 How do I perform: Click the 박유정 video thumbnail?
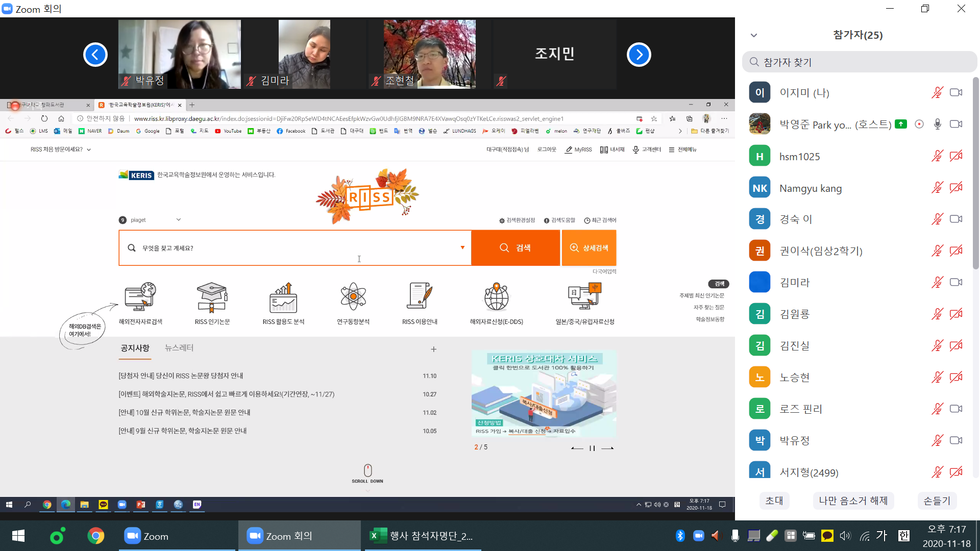click(x=179, y=54)
